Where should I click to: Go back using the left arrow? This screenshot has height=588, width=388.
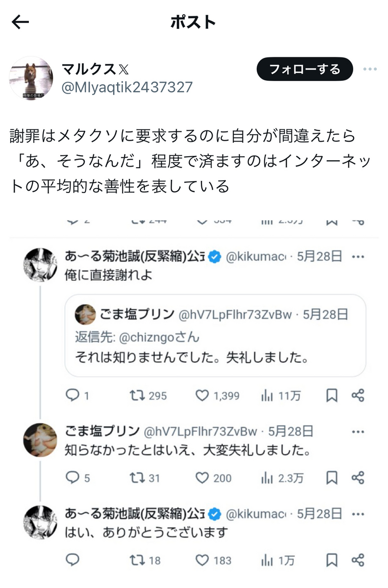click(x=20, y=22)
